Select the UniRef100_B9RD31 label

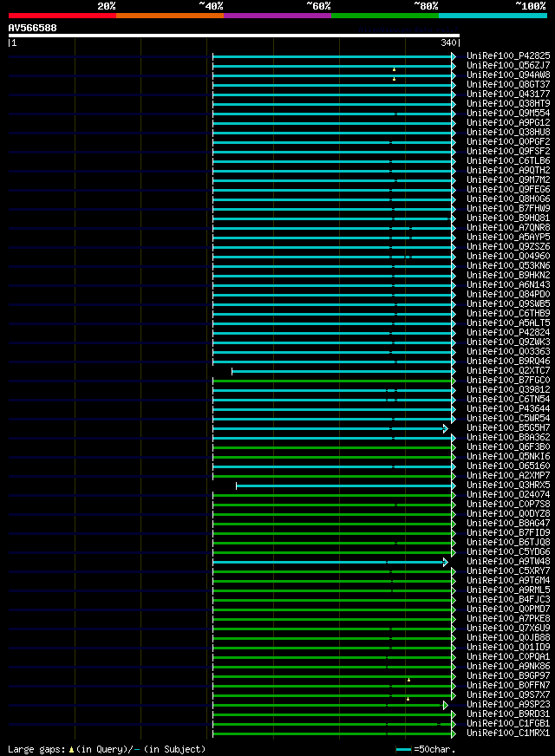tap(508, 714)
